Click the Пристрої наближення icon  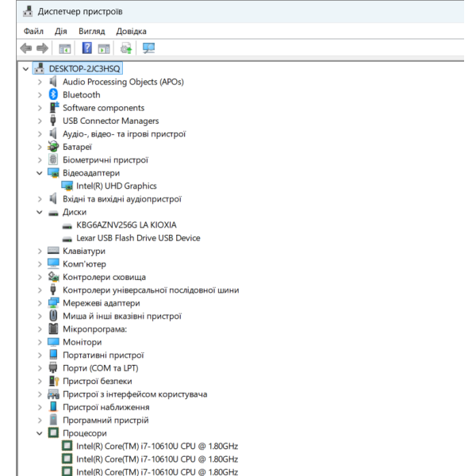pyautogui.click(x=53, y=407)
